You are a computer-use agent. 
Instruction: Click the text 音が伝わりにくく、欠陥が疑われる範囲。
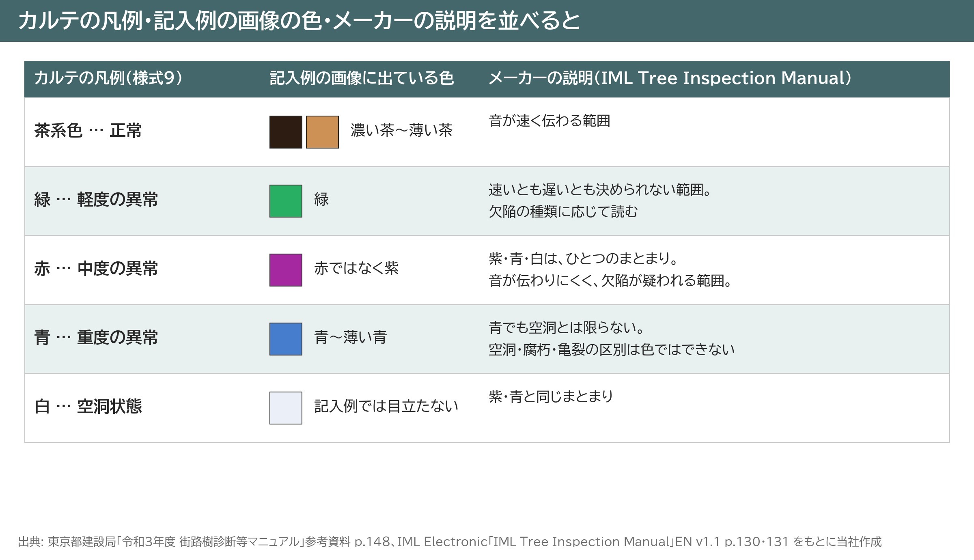click(x=611, y=281)
